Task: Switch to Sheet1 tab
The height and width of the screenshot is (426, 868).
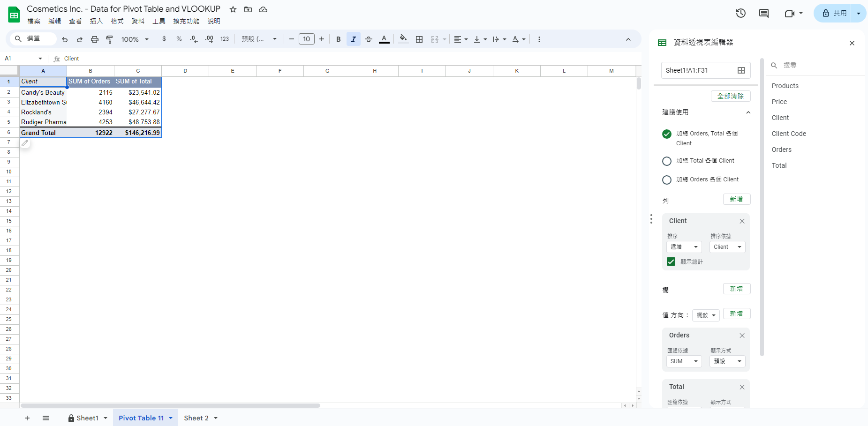Action: point(88,418)
